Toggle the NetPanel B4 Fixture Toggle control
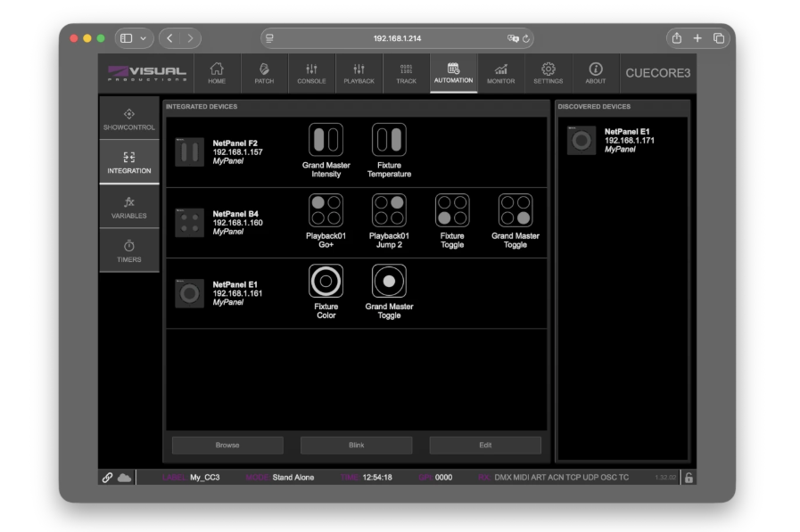Viewport: 800px width, 532px height. (x=452, y=210)
